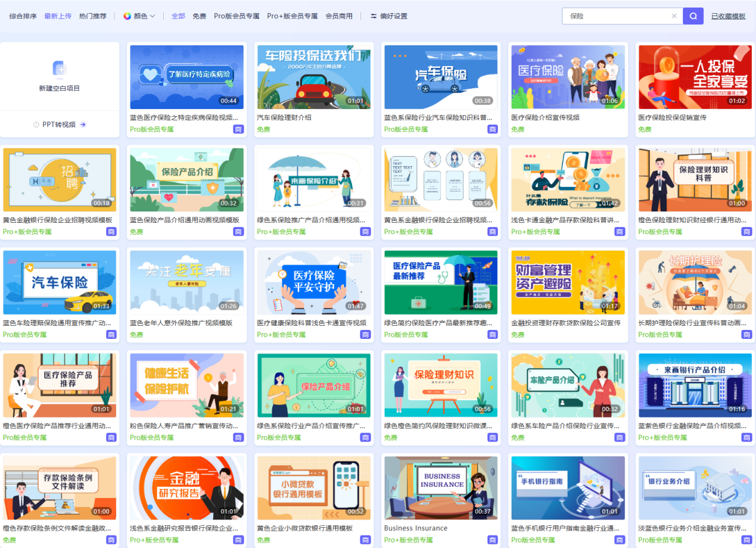Open the 车险投保选我们 template thumbnail
Screen dimensions: 756x548
click(x=313, y=77)
